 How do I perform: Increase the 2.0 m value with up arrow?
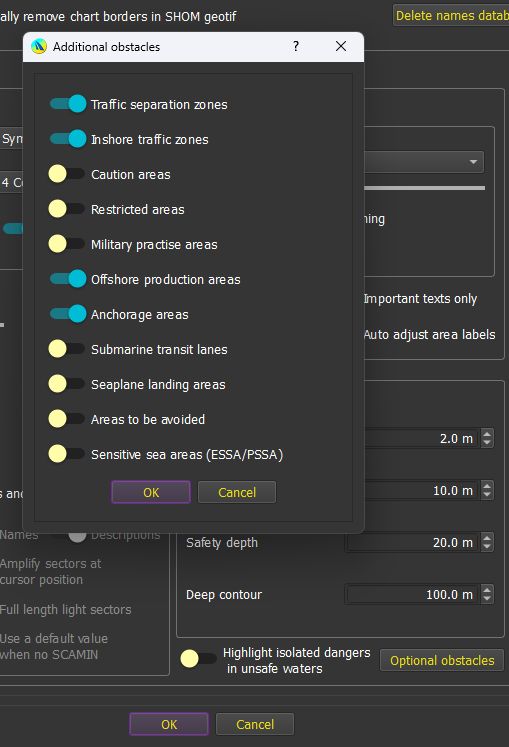(487, 434)
